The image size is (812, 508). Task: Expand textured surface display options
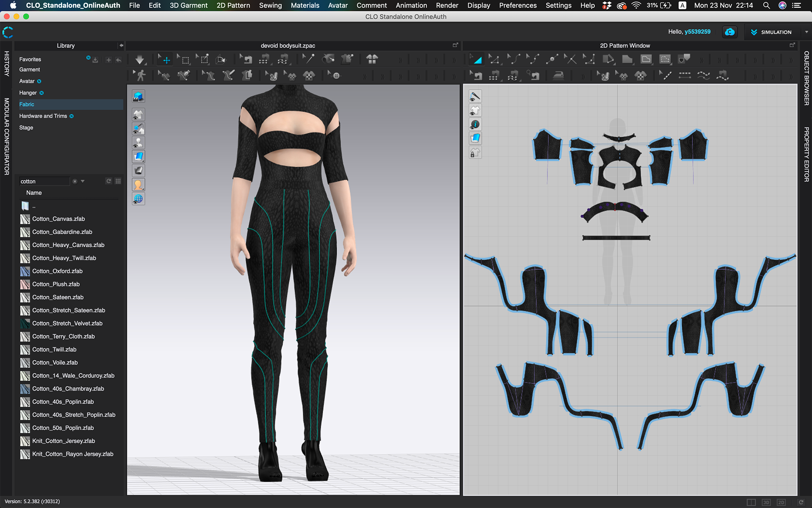138,157
